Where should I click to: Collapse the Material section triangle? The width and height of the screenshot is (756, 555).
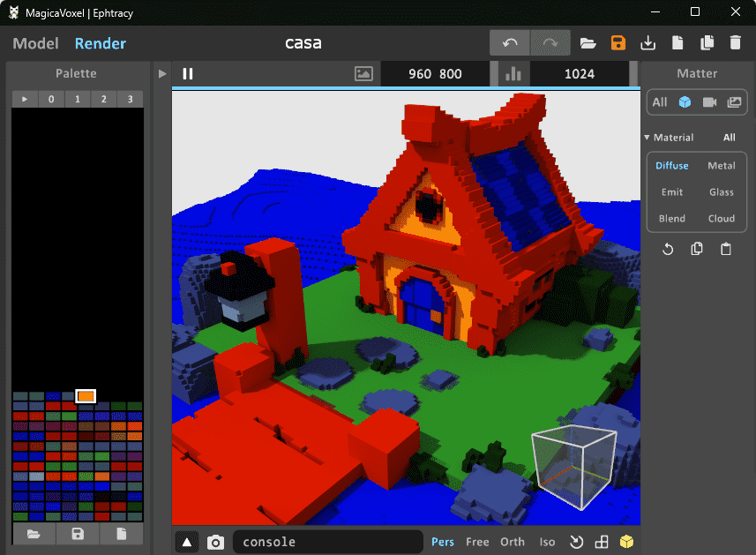[x=647, y=138]
